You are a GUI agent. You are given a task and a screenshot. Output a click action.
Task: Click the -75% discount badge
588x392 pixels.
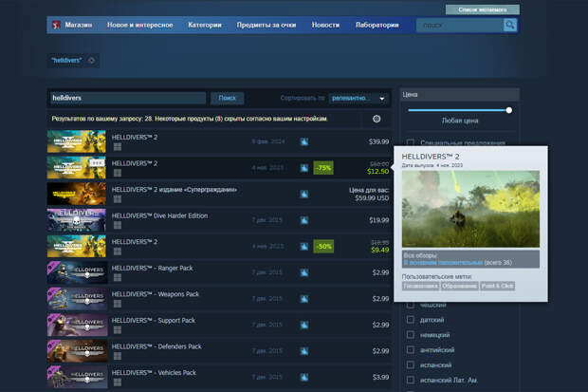323,168
